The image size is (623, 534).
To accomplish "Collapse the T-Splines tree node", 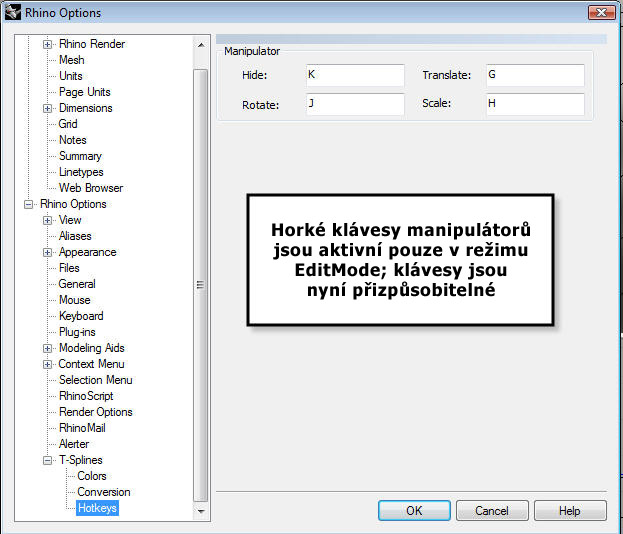I will (47, 460).
